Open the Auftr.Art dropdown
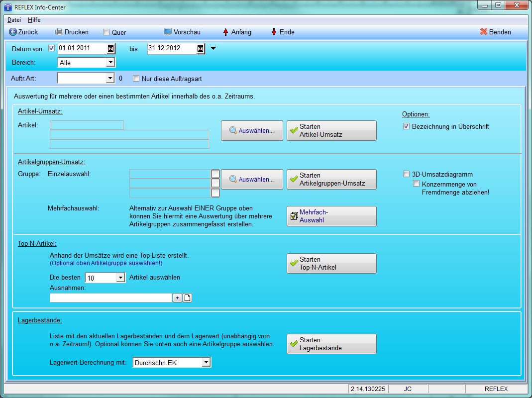 pos(109,79)
